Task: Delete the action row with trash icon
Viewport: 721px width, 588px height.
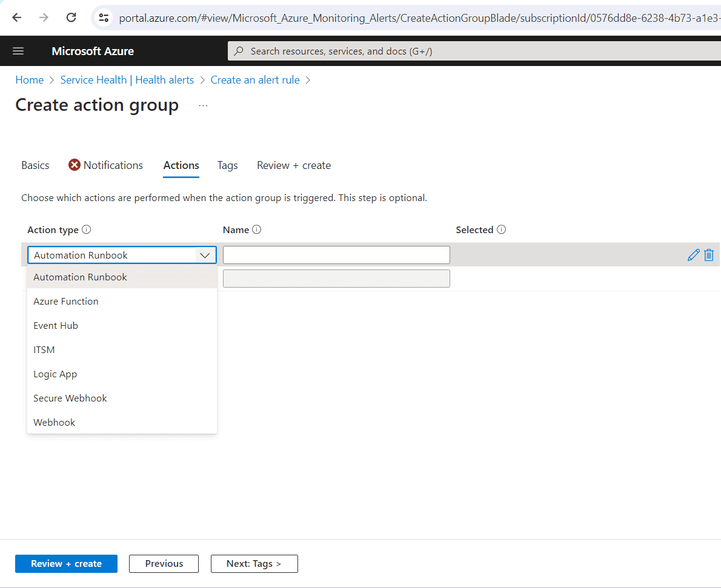Action: pos(709,255)
